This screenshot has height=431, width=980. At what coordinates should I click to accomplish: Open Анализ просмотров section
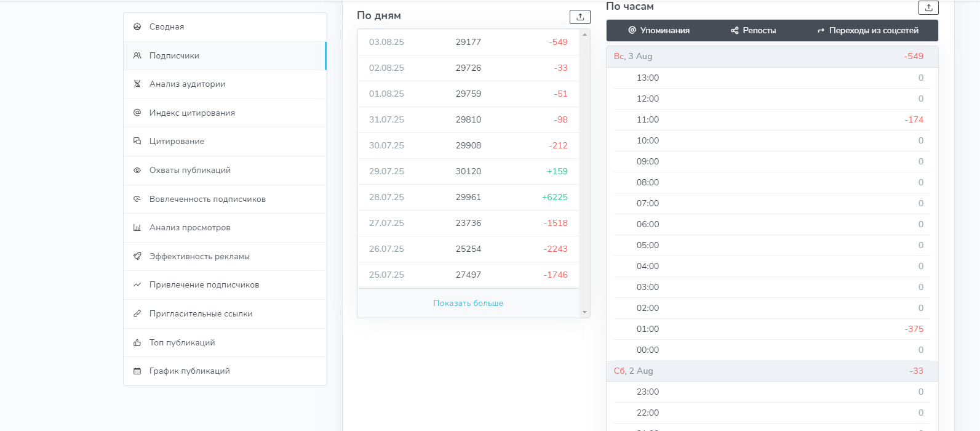point(225,228)
